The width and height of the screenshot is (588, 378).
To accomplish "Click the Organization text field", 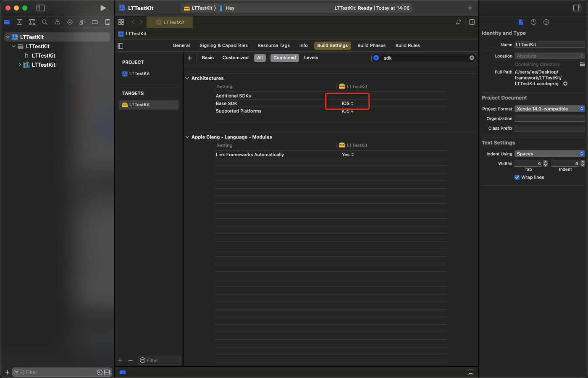I will [x=549, y=118].
